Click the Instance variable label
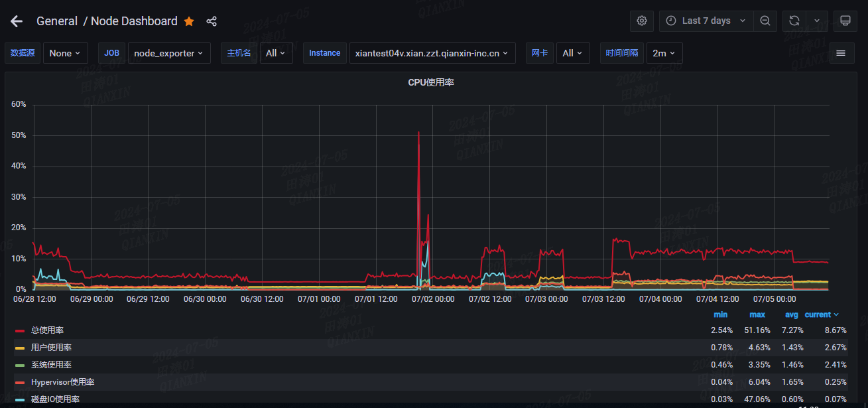This screenshot has height=408, width=868. [x=325, y=53]
